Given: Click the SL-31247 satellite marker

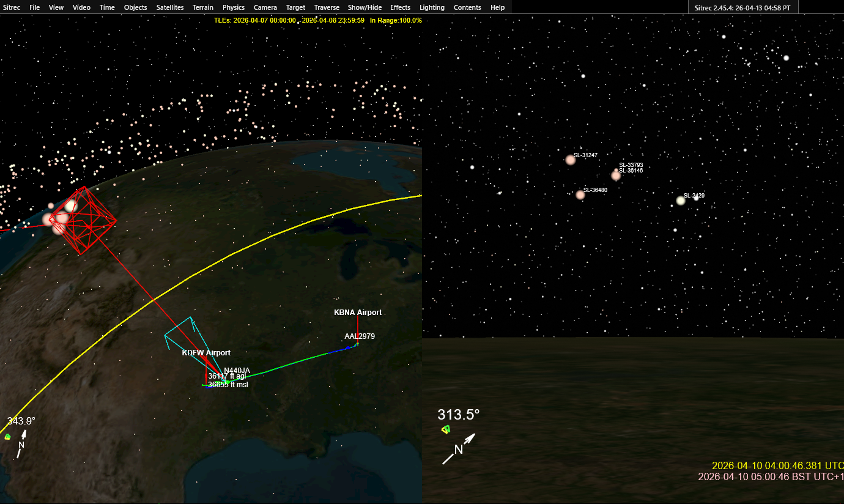Looking at the screenshot, I should point(571,160).
